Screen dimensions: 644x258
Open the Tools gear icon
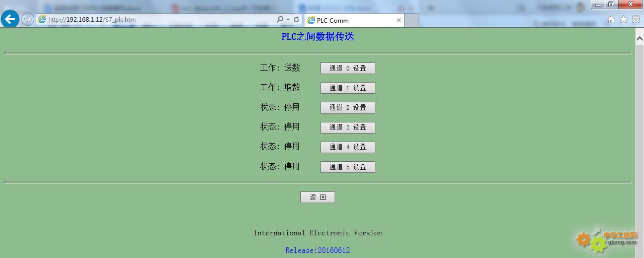pos(636,20)
